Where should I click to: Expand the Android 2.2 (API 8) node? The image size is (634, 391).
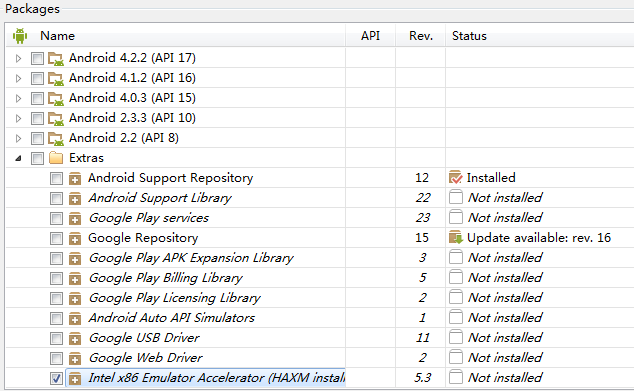18,138
